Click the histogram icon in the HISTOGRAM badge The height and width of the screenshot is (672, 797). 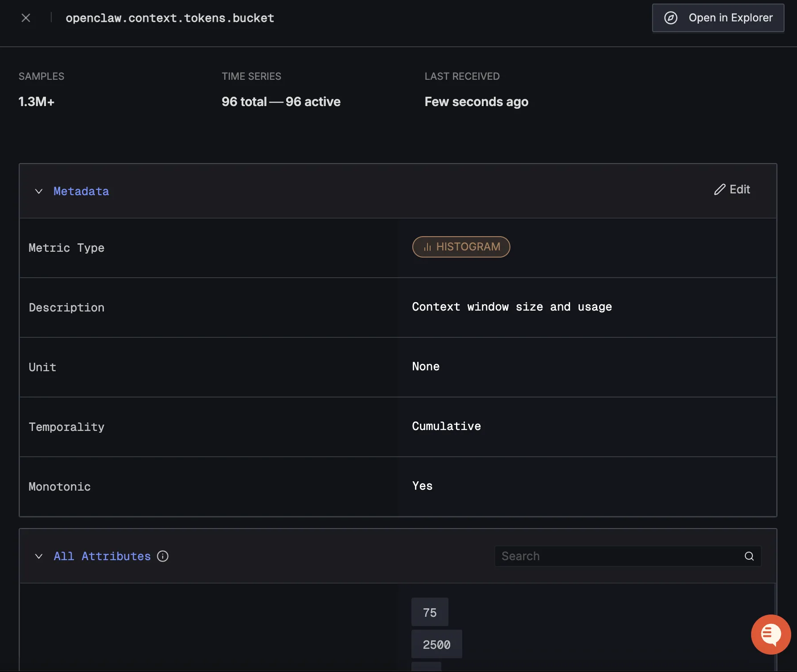(x=427, y=246)
